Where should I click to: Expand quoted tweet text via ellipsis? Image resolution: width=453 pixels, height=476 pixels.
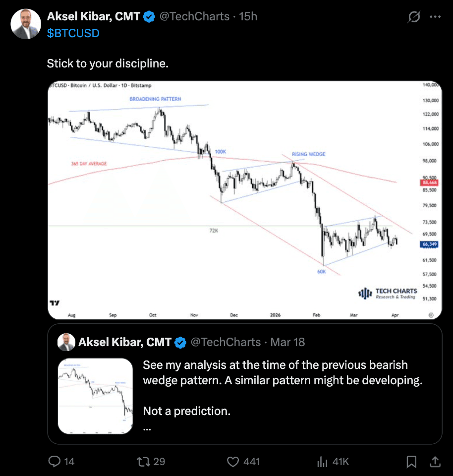tap(147, 427)
